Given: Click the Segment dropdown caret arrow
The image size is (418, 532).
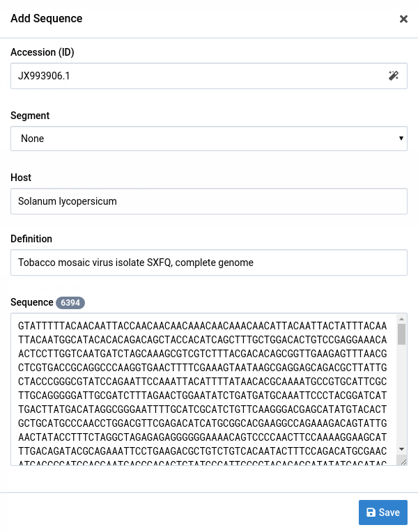Looking at the screenshot, I should (x=401, y=139).
